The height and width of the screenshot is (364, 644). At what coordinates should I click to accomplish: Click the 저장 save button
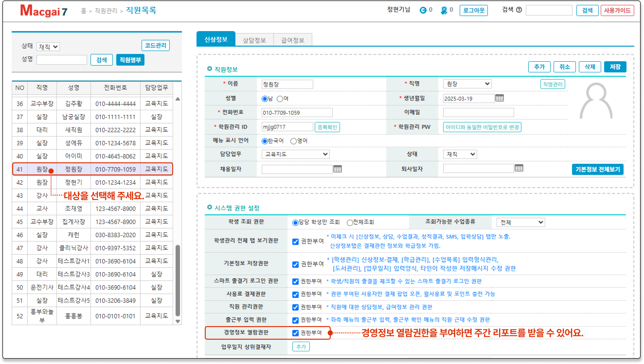point(615,67)
